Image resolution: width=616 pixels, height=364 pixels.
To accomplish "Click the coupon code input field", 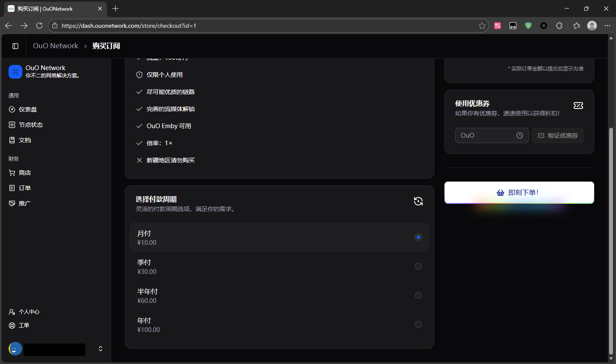I will click(486, 135).
